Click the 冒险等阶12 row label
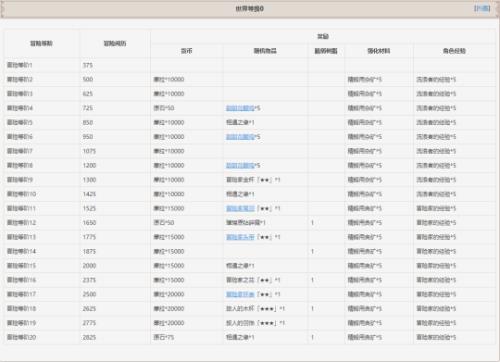 tap(21, 223)
